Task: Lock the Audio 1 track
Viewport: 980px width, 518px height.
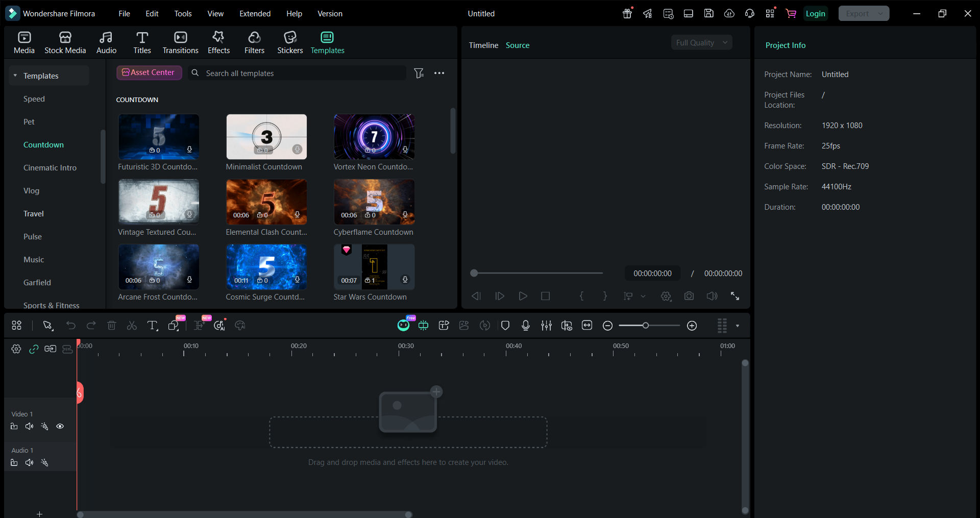Action: [14, 463]
